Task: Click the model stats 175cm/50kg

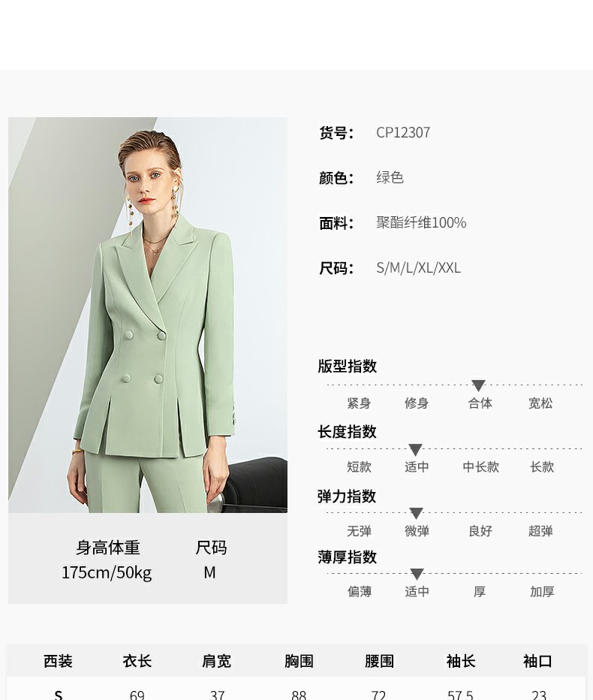Action: [x=107, y=572]
